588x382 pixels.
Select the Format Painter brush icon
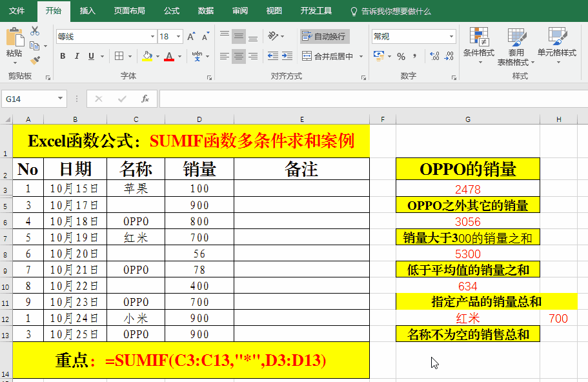click(35, 60)
